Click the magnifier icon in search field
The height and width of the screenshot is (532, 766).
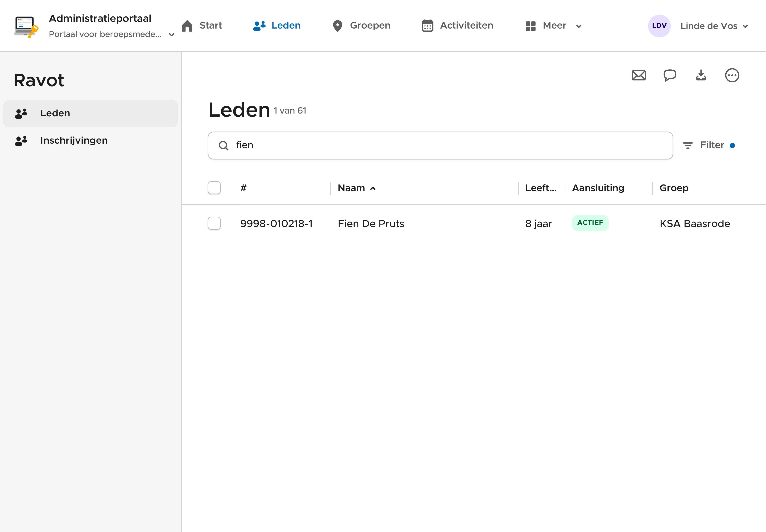(224, 146)
